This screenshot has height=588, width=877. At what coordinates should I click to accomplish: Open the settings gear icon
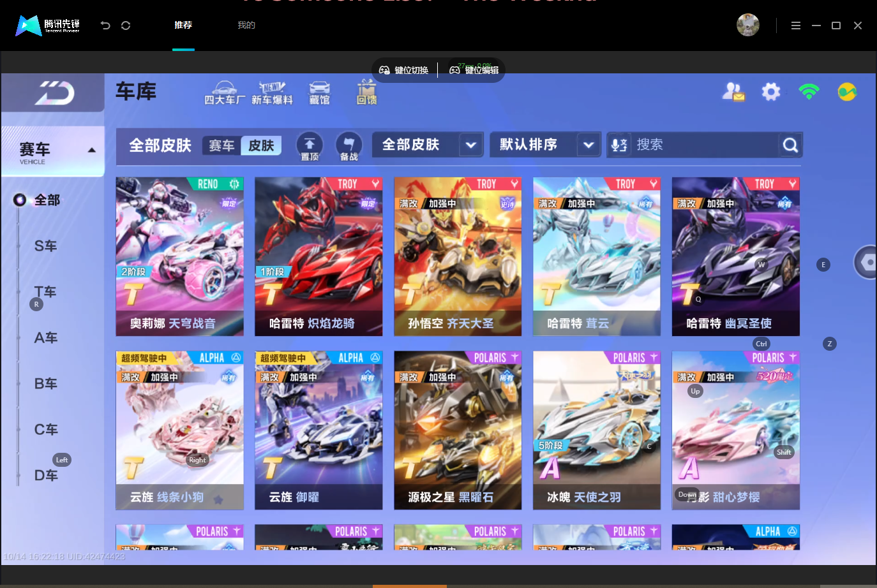(x=771, y=92)
